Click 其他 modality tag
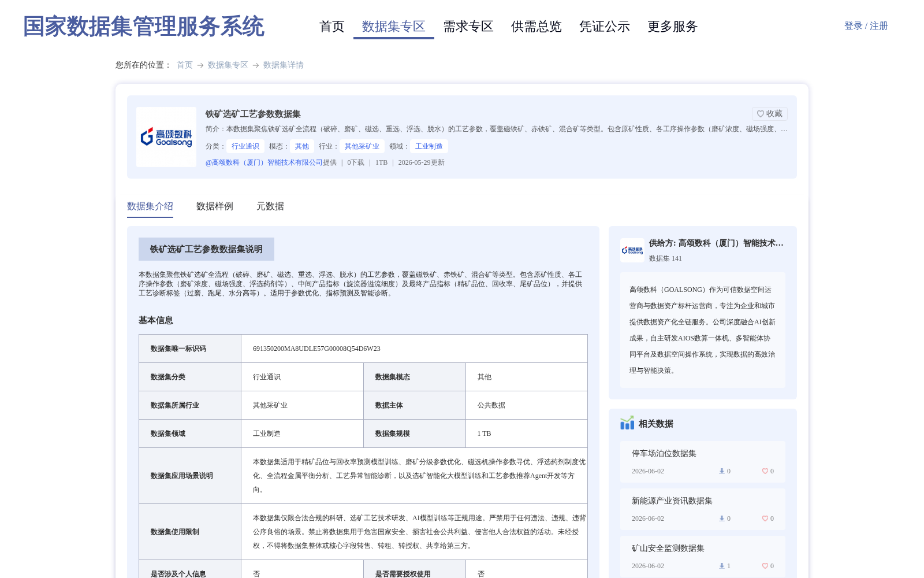This screenshot has height=578, width=924. pos(302,146)
